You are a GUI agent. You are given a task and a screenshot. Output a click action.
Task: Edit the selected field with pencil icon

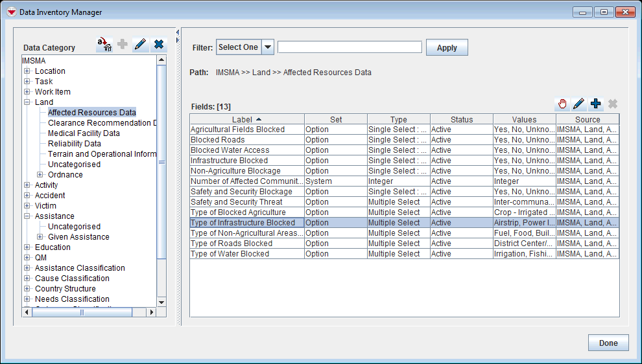coord(578,104)
